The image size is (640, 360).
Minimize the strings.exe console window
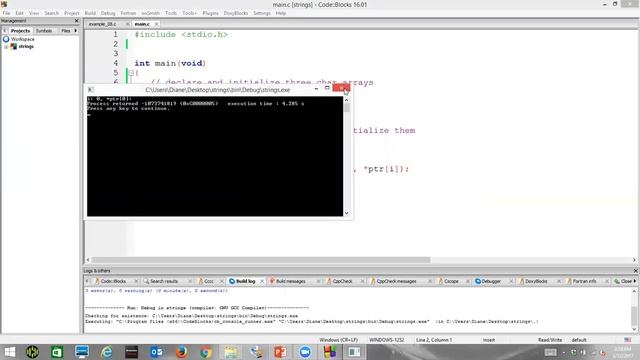316,89
